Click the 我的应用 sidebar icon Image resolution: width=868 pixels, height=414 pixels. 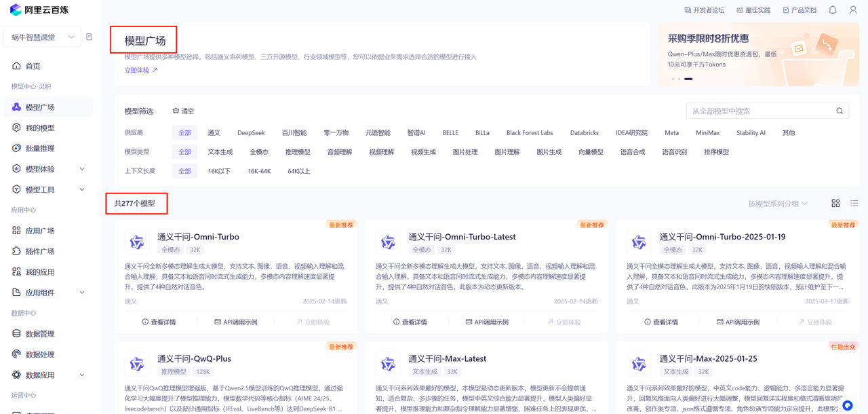(16, 271)
